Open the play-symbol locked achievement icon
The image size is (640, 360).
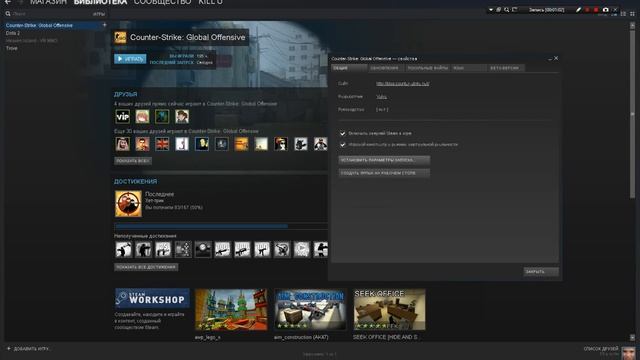coord(302,249)
